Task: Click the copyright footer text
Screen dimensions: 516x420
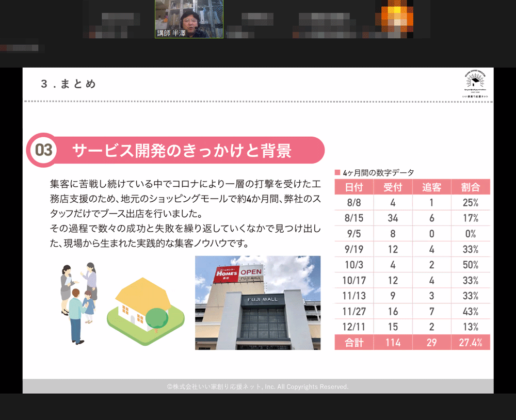Action: pos(257,386)
